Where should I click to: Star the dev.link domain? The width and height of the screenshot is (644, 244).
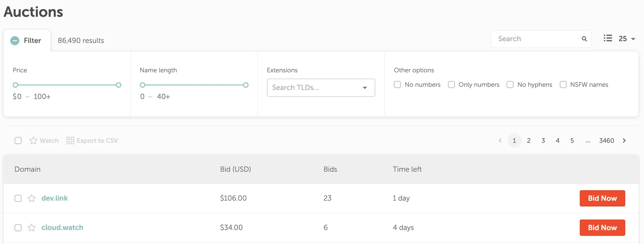(32, 198)
